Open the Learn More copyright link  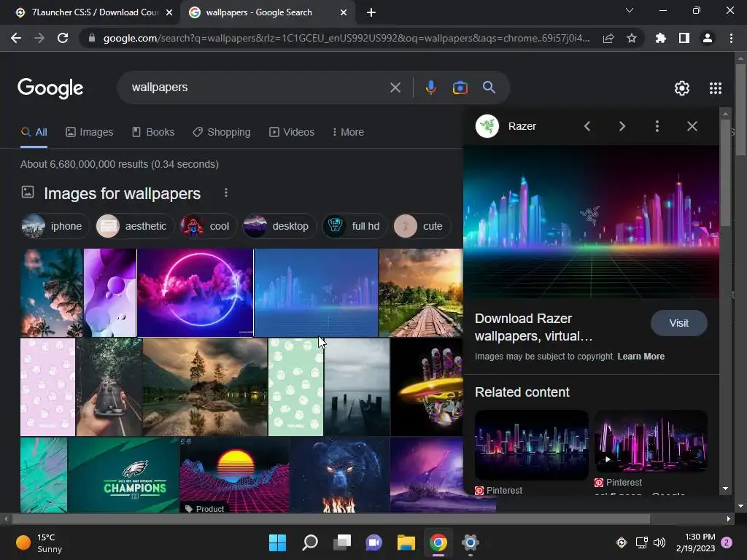click(x=640, y=356)
